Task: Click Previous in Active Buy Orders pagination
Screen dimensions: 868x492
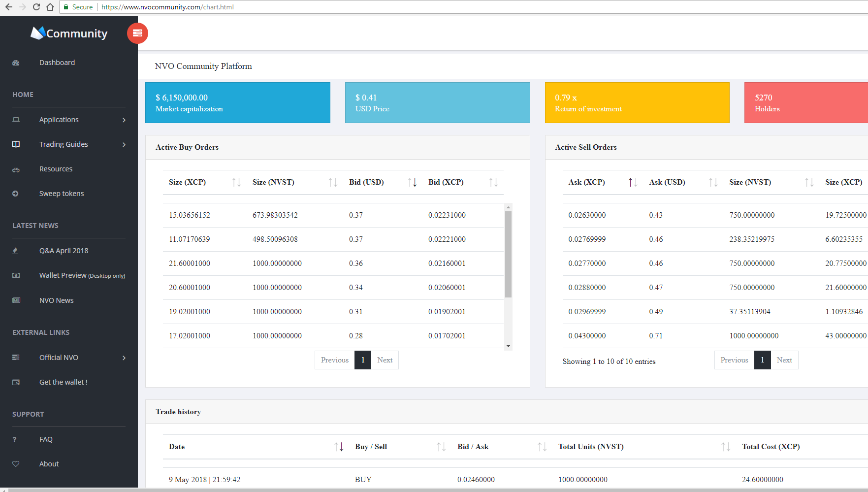Action: click(335, 360)
